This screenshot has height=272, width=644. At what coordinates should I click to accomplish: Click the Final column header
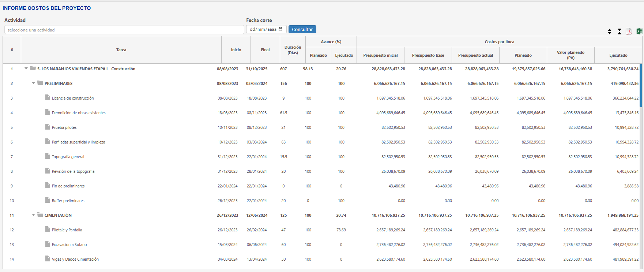click(265, 50)
